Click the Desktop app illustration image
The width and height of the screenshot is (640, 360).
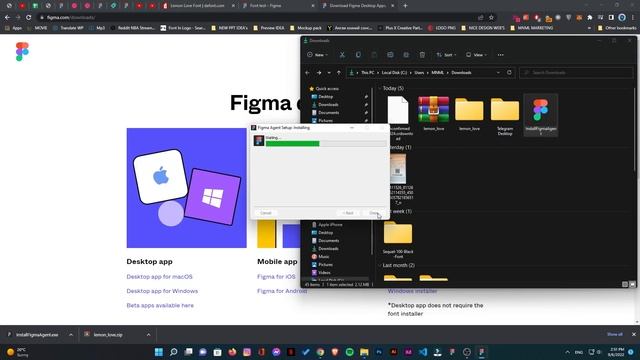point(187,188)
